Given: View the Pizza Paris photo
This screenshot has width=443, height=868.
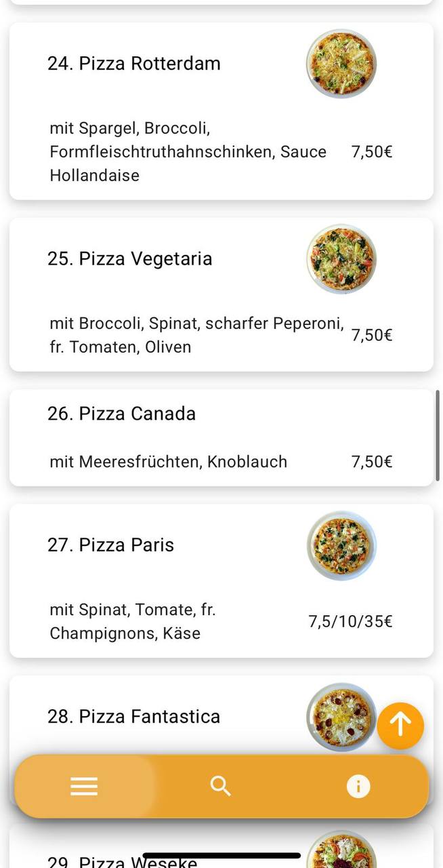Looking at the screenshot, I should pyautogui.click(x=341, y=545).
